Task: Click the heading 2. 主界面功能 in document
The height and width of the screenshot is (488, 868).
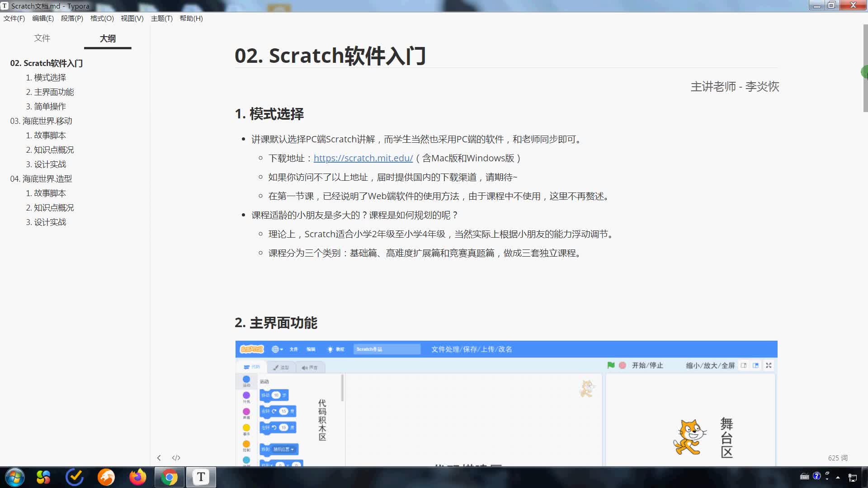Action: click(276, 323)
